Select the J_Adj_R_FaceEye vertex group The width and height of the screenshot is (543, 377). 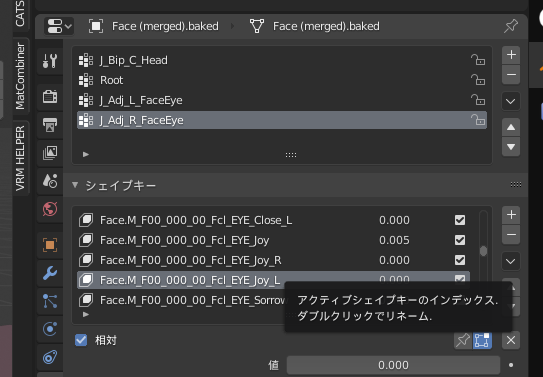tap(282, 120)
